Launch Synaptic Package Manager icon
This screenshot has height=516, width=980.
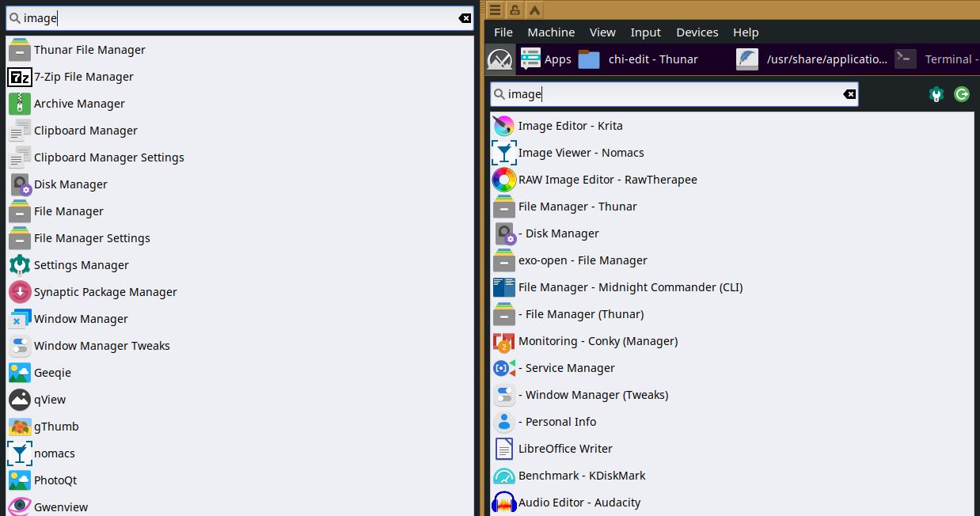pyautogui.click(x=19, y=292)
